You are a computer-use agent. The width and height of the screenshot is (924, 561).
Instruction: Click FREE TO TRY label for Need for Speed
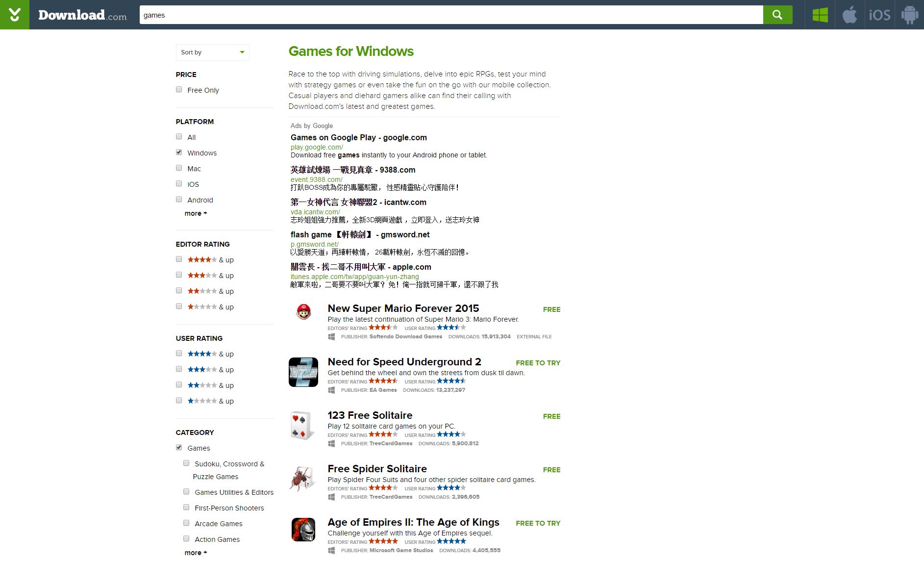pyautogui.click(x=538, y=363)
